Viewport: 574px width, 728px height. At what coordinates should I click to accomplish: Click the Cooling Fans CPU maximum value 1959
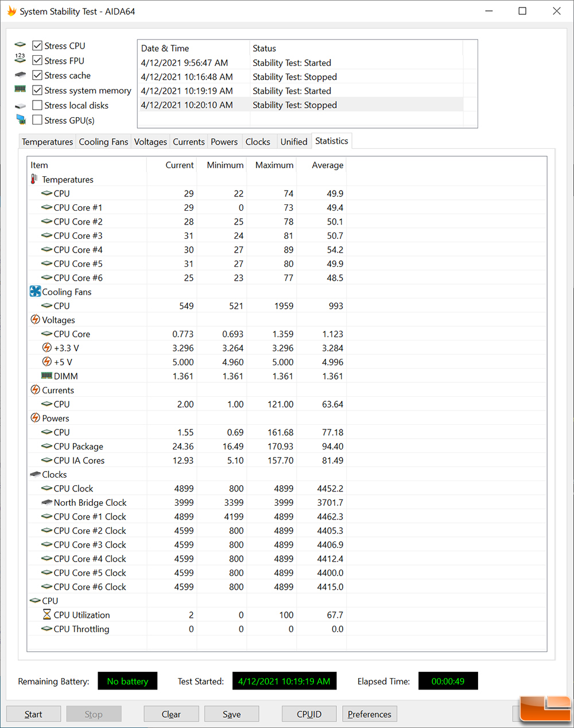click(284, 305)
